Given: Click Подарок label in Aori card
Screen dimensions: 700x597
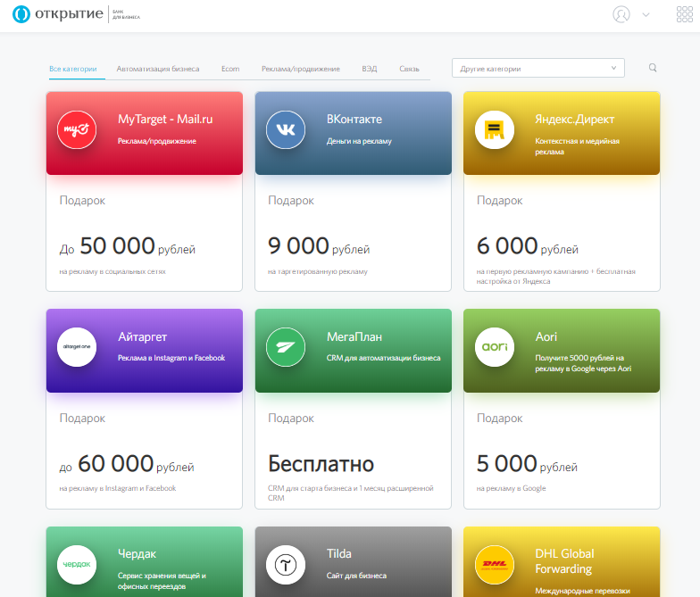Looking at the screenshot, I should (500, 419).
